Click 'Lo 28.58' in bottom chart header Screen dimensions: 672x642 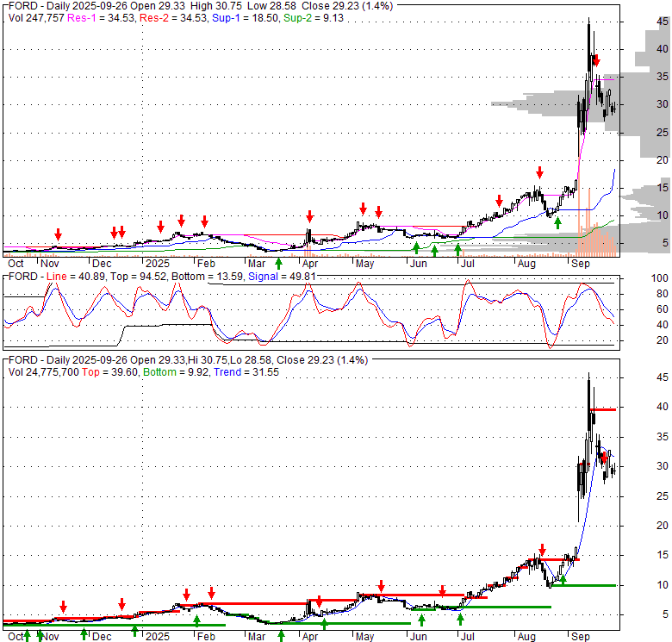point(252,360)
